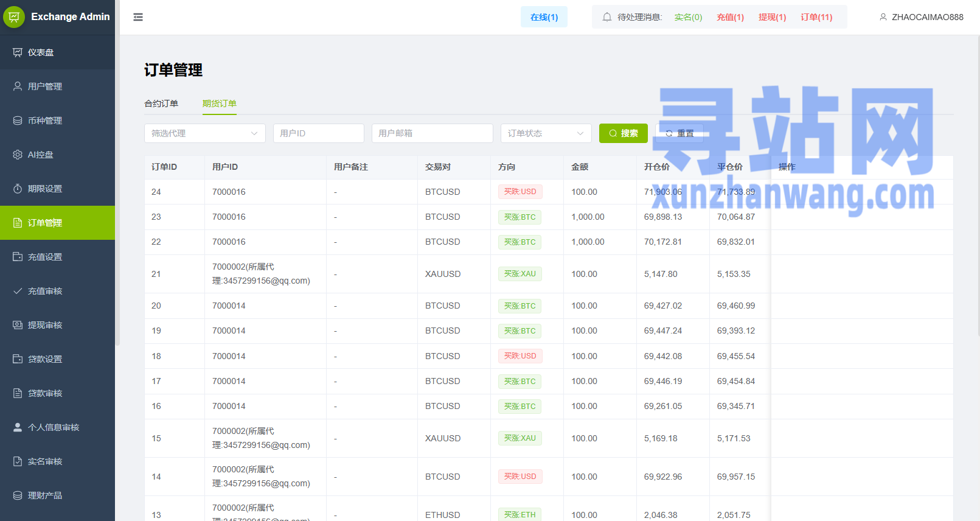Click the 1,000.00 amount in order 22
The width and height of the screenshot is (980, 521).
[588, 242]
